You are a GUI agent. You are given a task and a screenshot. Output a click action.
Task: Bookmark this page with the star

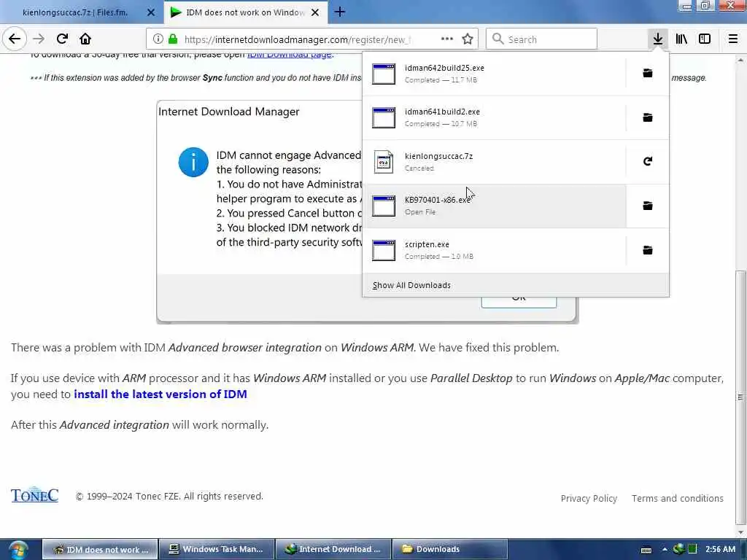(468, 39)
